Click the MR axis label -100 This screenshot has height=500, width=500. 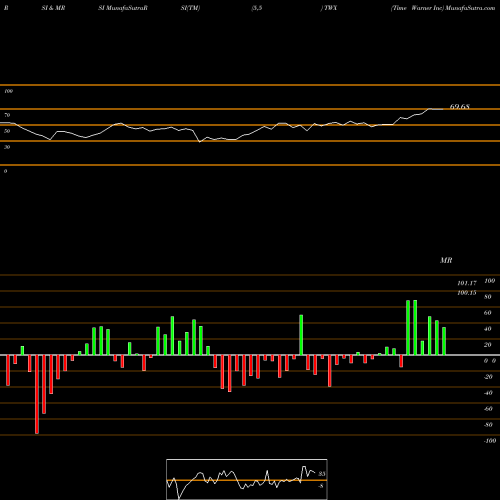pos(490,441)
